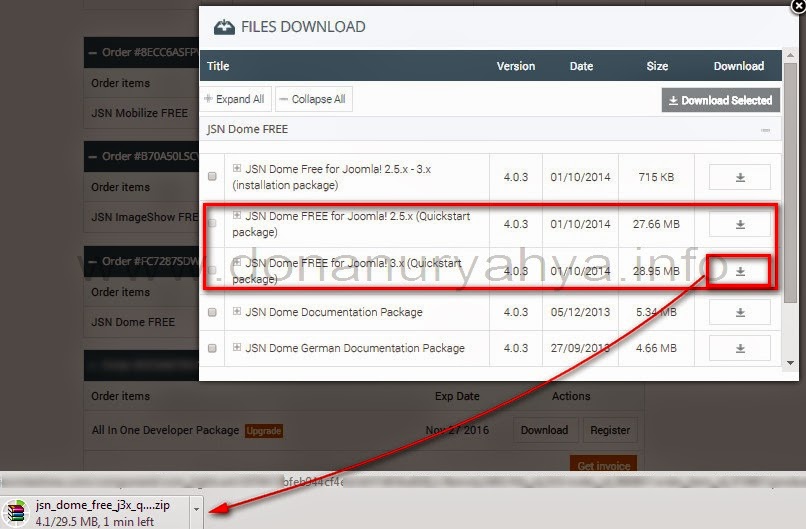Tick checkbox for Documentation Package
The height and width of the screenshot is (529, 806).
coord(212,312)
